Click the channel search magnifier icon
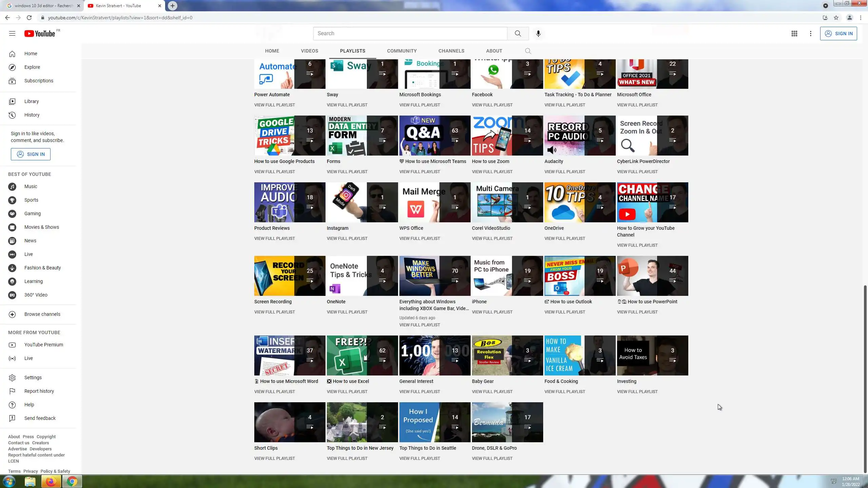Viewport: 868px width, 488px height. point(528,51)
